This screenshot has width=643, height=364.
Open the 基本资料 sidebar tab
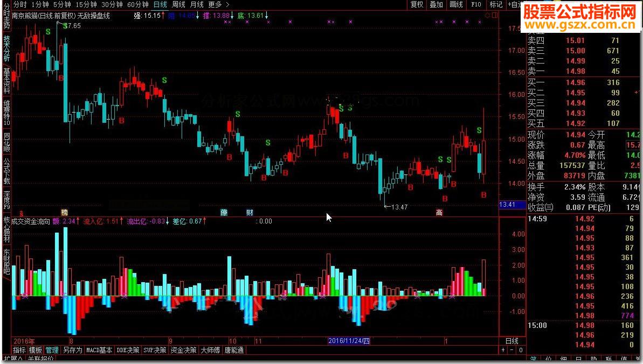tap(6, 81)
